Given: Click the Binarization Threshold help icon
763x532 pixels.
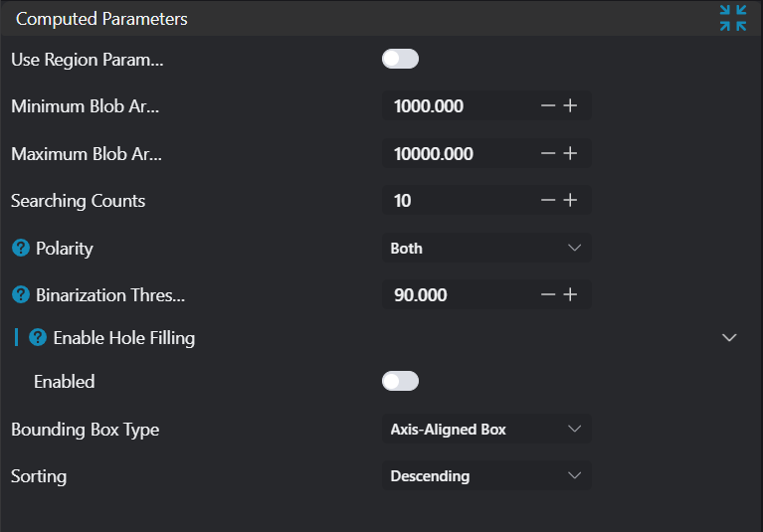Looking at the screenshot, I should tap(21, 294).
